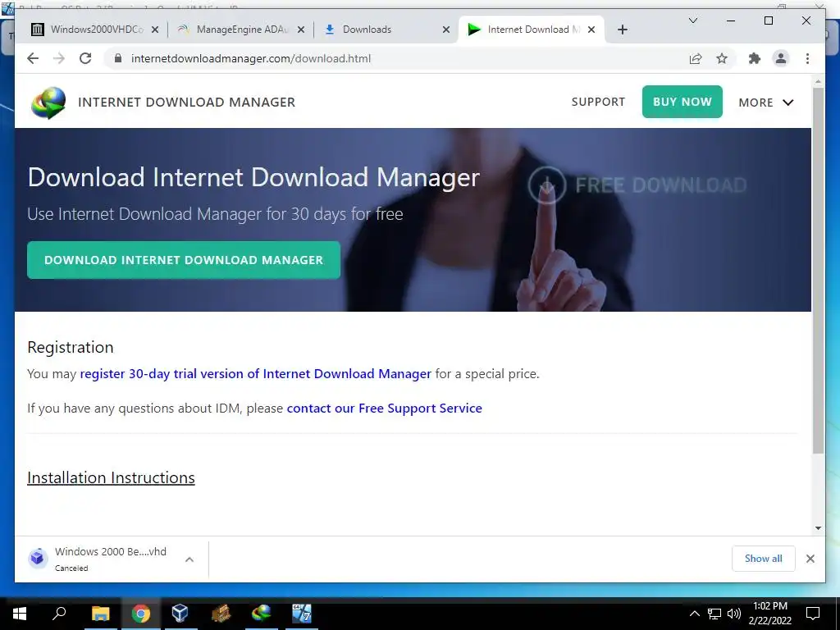Go back to the previous page
Screen dimensions: 840x630
[x=33, y=58]
